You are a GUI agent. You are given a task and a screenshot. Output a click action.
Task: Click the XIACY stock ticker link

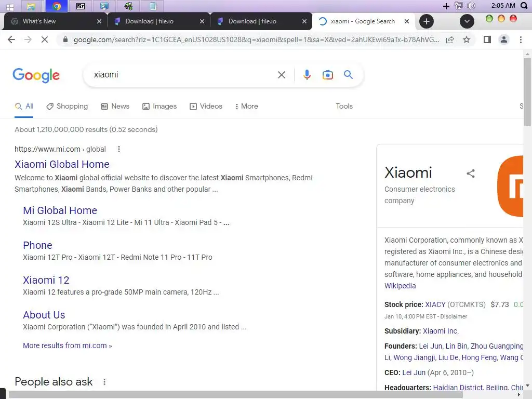[x=435, y=304]
